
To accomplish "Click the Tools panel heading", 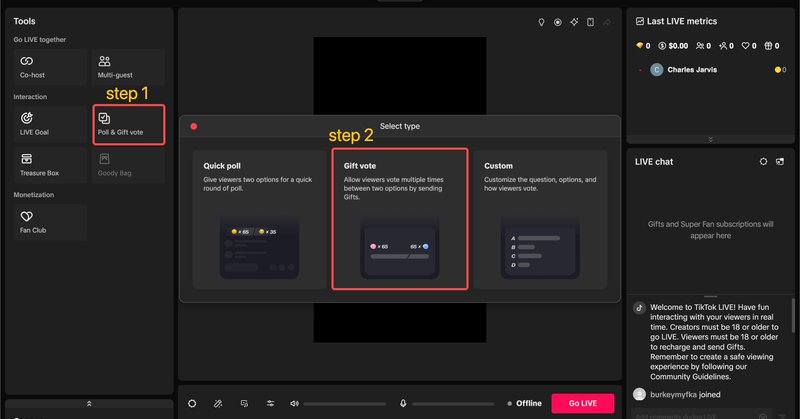I will coord(24,21).
